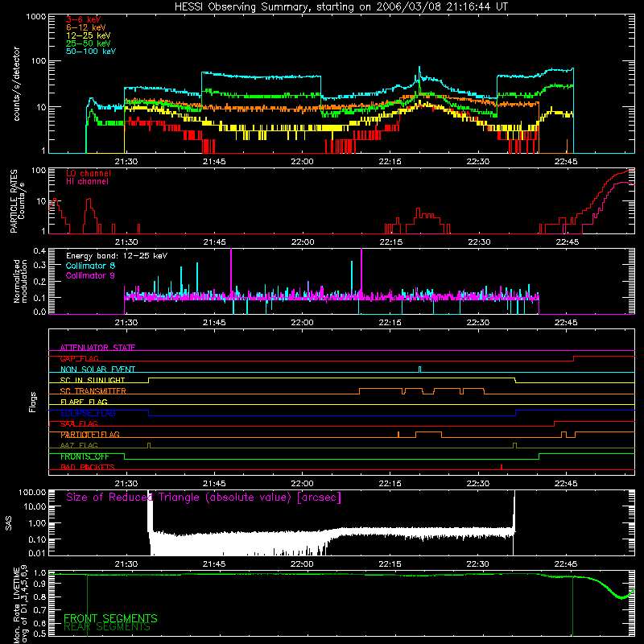Click the BAD_PACKETS red tick near 22:34
644x644 pixels.
click(x=502, y=467)
